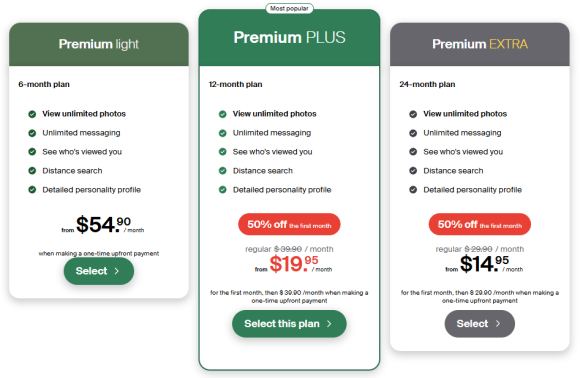This screenshot has height=378, width=580.
Task: Click the Select button under Premium light
Action: 99,271
